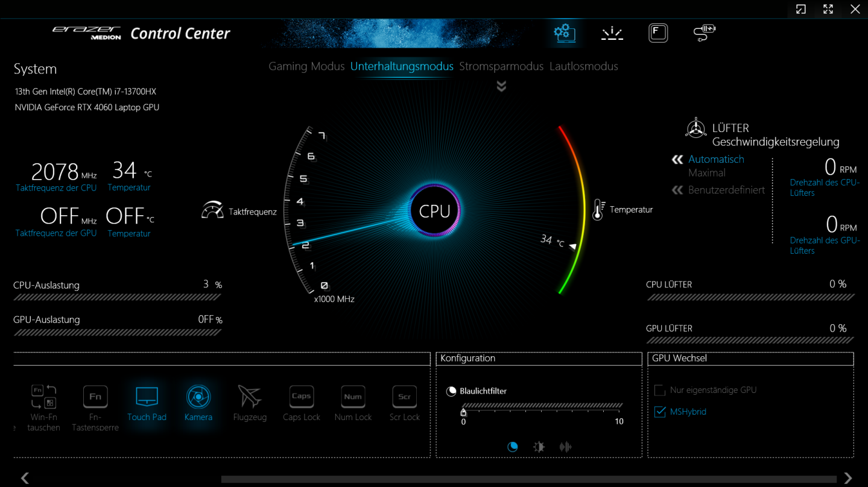Toggle the MSHybrid checkbox
Image resolution: width=868 pixels, height=487 pixels.
660,412
